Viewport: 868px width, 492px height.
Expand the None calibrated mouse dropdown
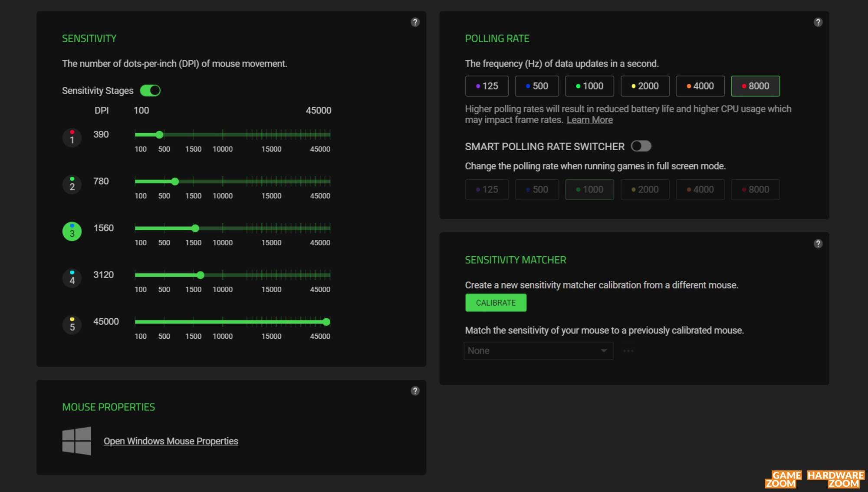point(538,351)
